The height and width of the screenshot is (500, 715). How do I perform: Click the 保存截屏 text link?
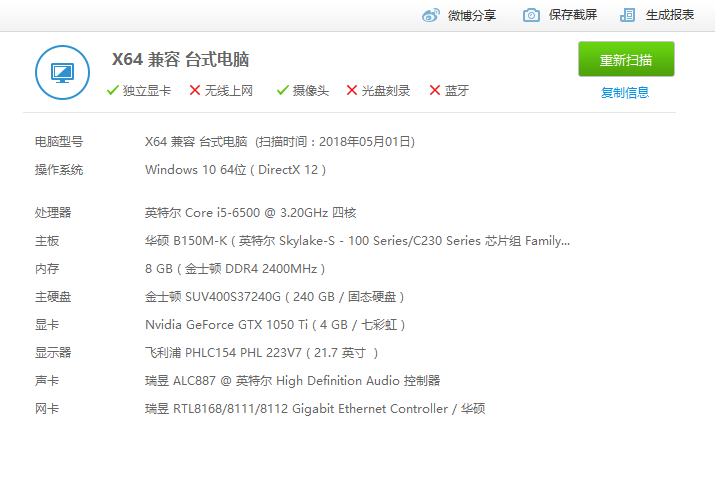point(573,15)
